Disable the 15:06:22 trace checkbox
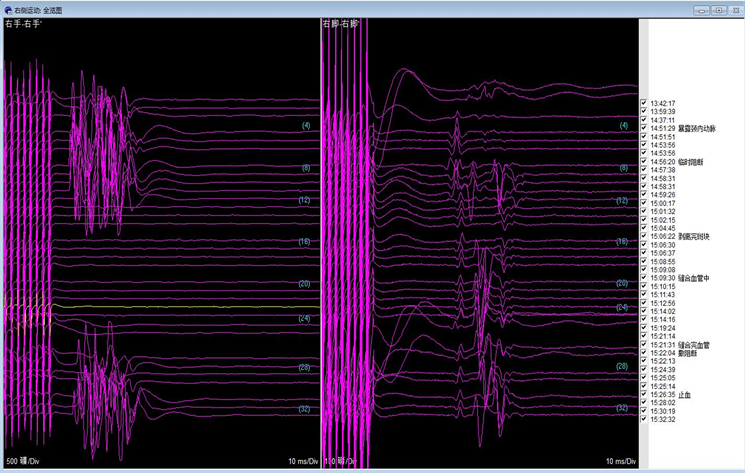 [645, 237]
